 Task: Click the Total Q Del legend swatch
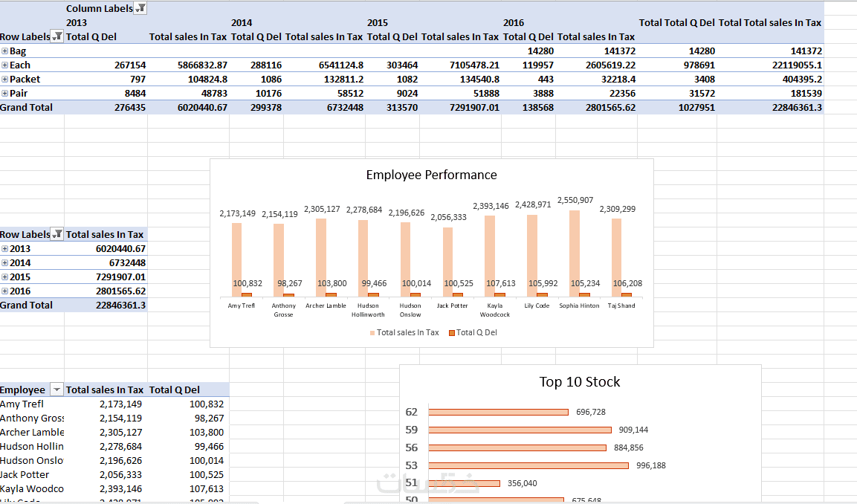tap(451, 332)
